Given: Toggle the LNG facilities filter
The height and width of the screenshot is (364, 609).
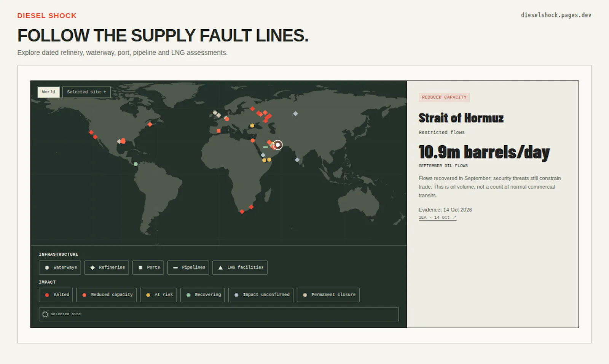Looking at the screenshot, I should point(240,267).
